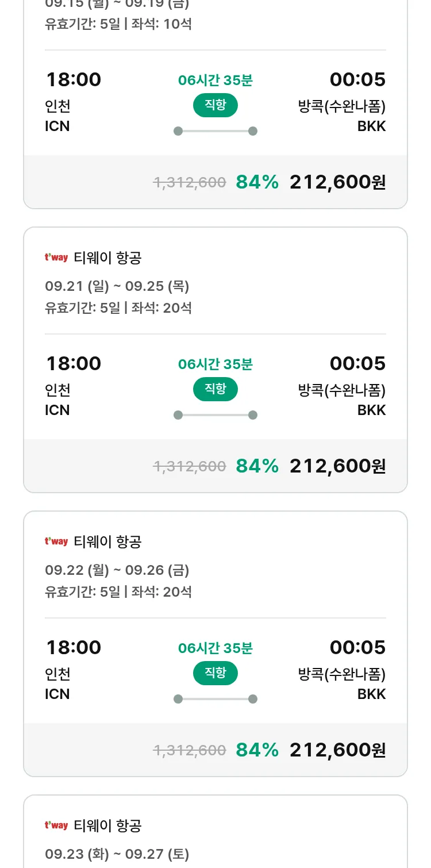Viewport: 431px width, 868px height.
Task: Open the 09.21 (일) ~ 09.25 (목) date range
Action: 117,286
